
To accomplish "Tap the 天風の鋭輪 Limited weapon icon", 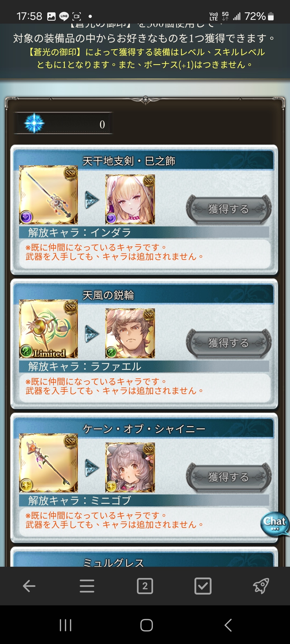I will tap(48, 329).
